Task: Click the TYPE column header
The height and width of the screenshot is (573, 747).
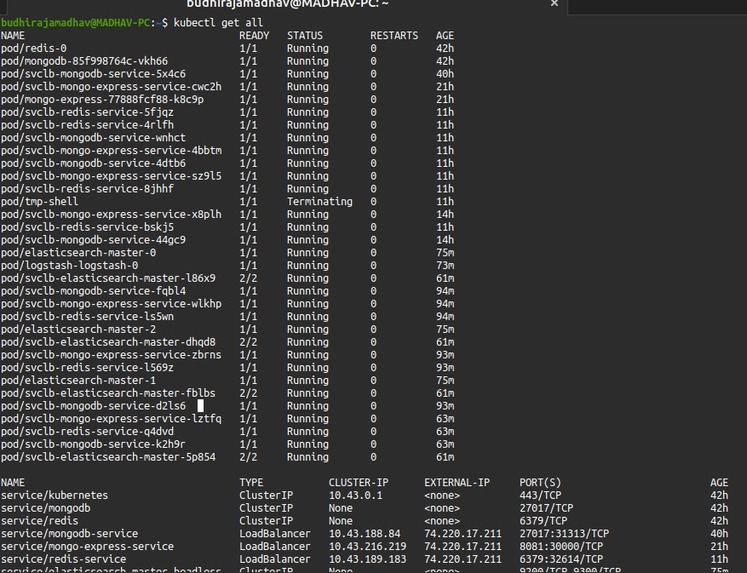Action: (251, 483)
